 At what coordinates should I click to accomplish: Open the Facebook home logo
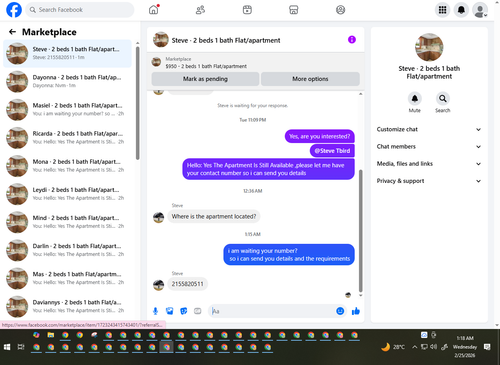pyautogui.click(x=14, y=10)
